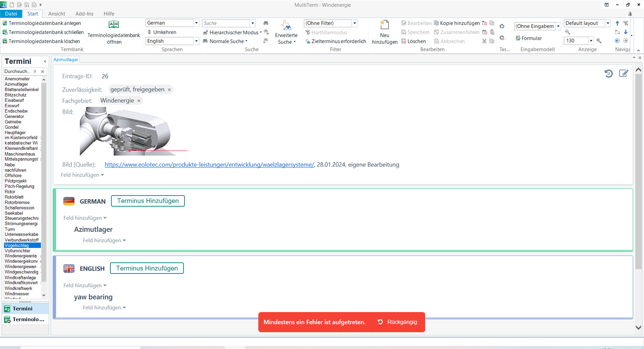
Task: Click the pencil edit icon of the entry
Action: [624, 73]
